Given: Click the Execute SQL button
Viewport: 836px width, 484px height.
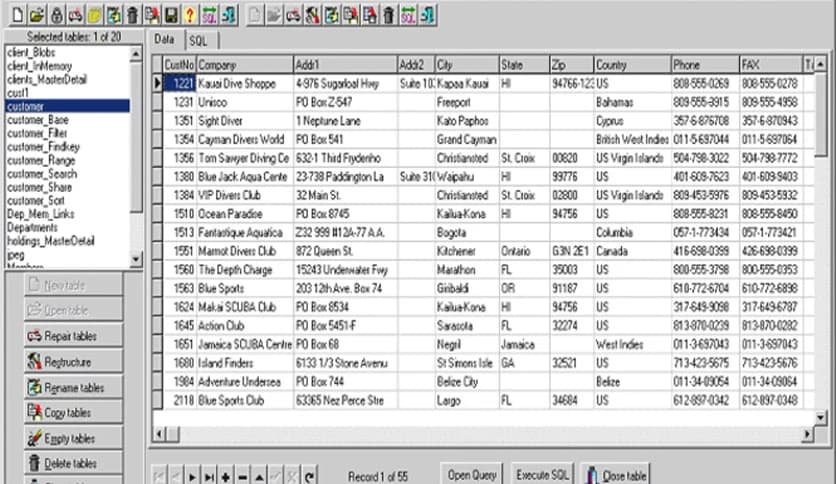Looking at the screenshot, I should [542, 474].
